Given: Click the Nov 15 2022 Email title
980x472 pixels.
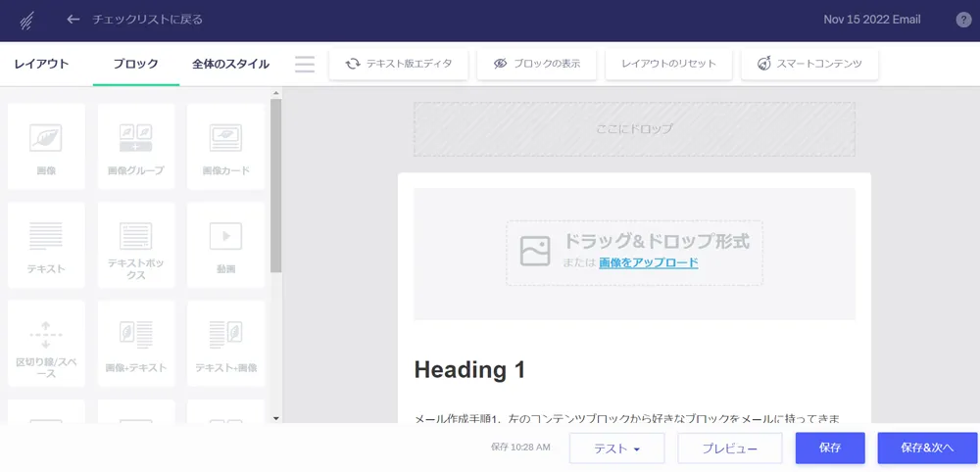Looking at the screenshot, I should coord(872,20).
